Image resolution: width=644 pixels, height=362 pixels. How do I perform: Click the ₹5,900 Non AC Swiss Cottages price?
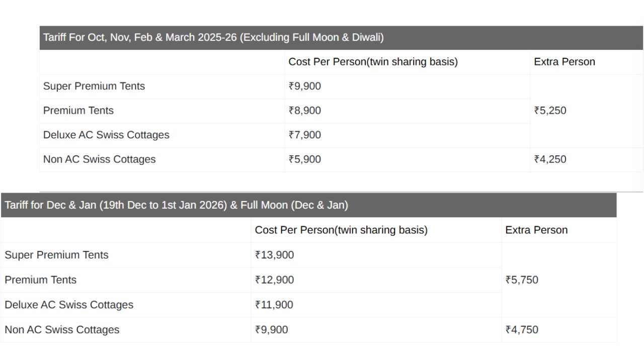click(x=304, y=159)
